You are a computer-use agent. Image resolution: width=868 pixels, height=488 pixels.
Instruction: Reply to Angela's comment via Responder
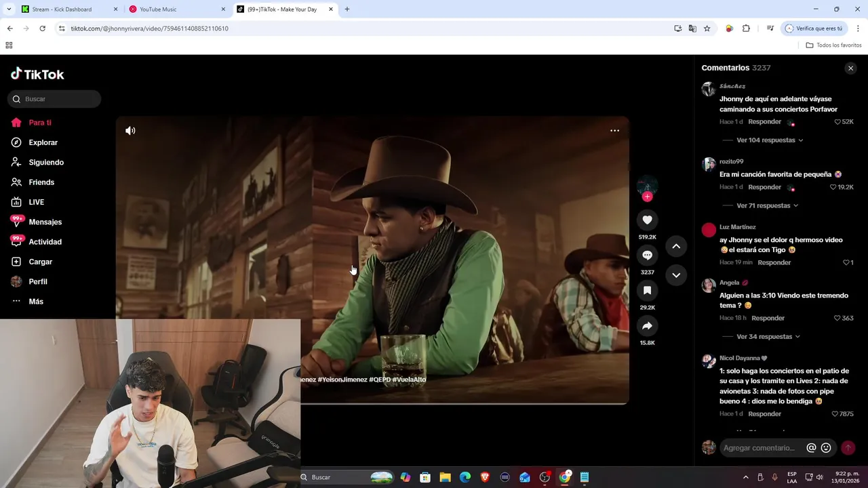(x=768, y=318)
